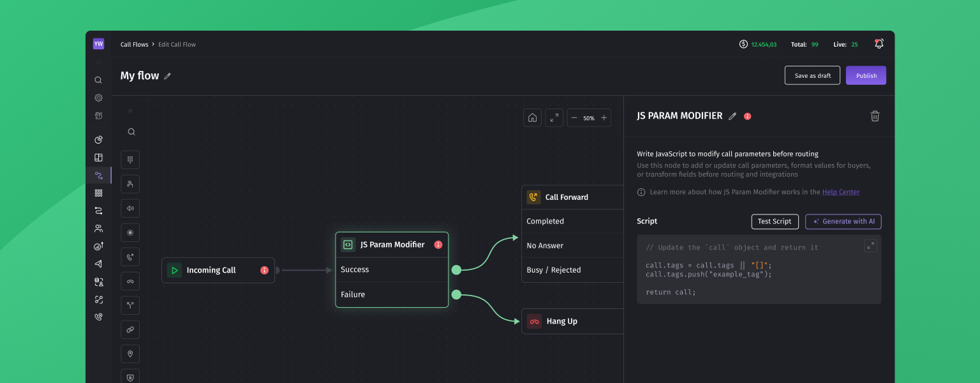Go to Call Flows breadcrumb
Image resolution: width=980 pixels, height=383 pixels.
[134, 45]
